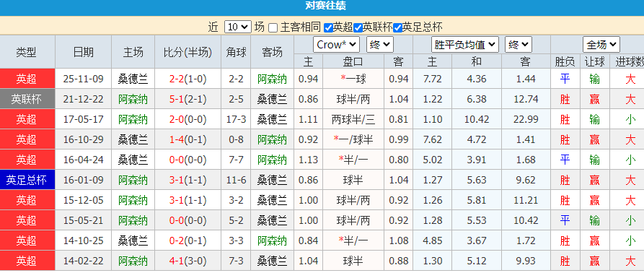Uncheck the 英足总杯 filter checkbox
Viewport: 644px width, 273px height.
tap(397, 28)
